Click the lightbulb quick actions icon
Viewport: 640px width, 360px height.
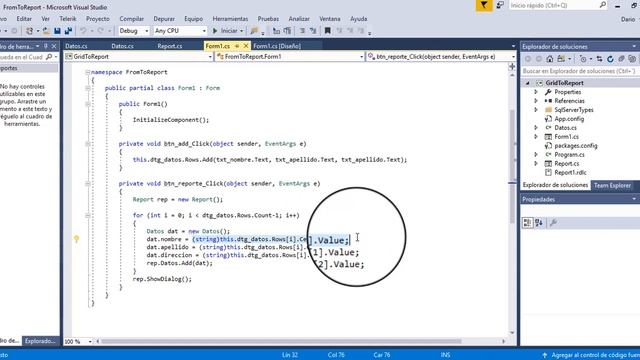(x=76, y=239)
